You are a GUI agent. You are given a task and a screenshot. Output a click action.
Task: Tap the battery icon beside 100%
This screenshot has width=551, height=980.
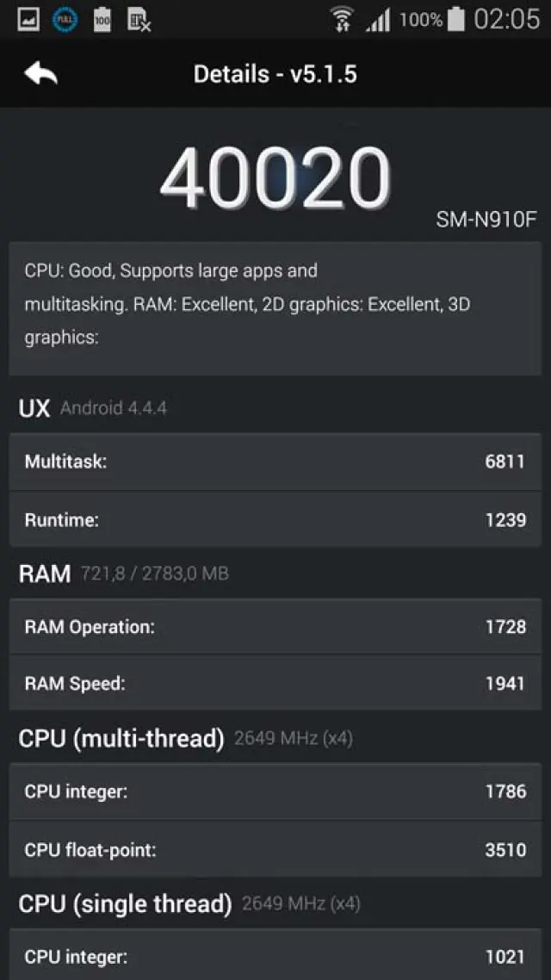456,19
